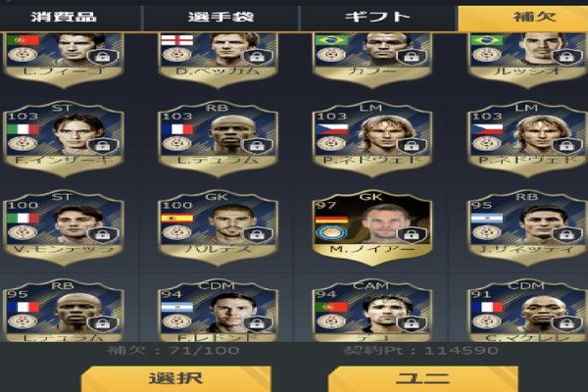Select the V.モンテッラ 100 ST card
The height and width of the screenshot is (392, 588).
coord(64,228)
